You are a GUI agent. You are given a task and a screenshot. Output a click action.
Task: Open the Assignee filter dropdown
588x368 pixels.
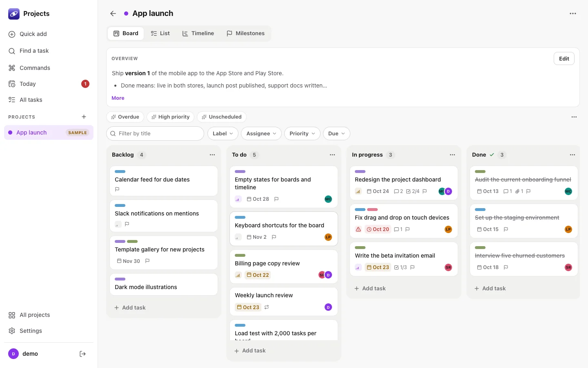pos(261,134)
